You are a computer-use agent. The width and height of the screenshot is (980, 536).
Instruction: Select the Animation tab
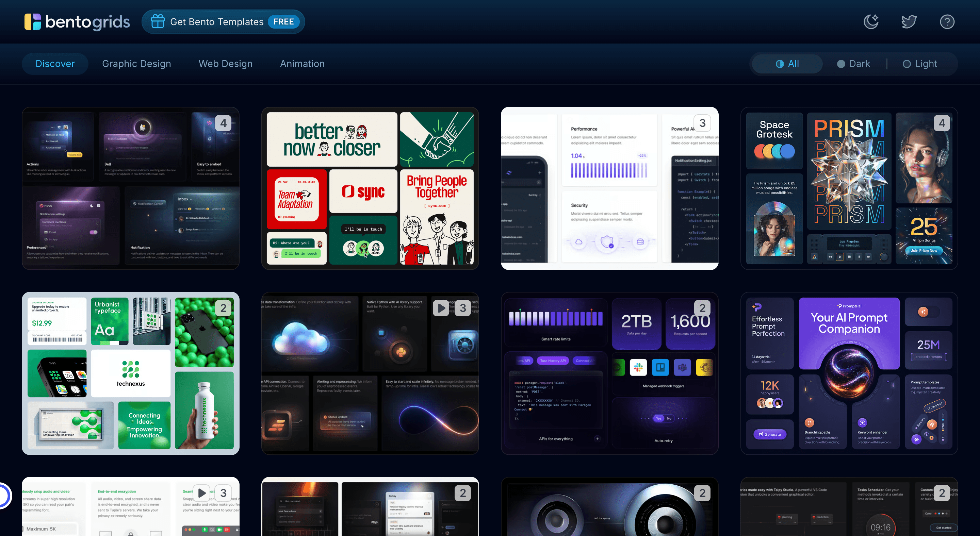pos(303,64)
